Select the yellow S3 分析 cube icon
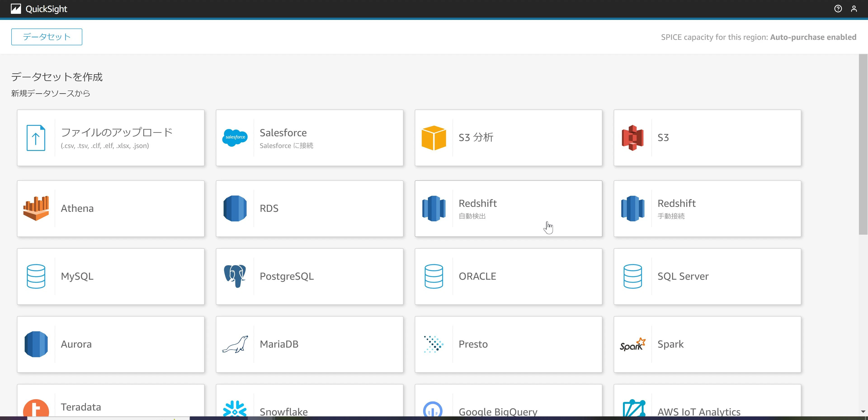The height and width of the screenshot is (420, 868). [x=434, y=138]
